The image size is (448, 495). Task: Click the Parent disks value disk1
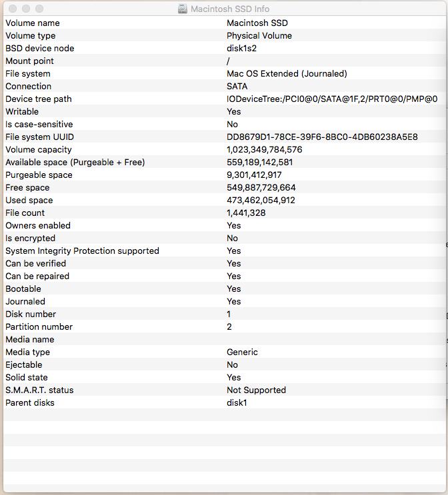237,402
